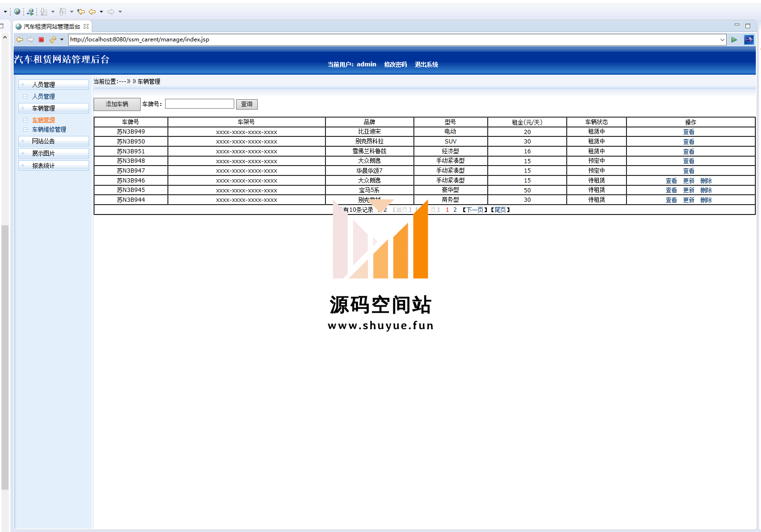Click the 查询 search button
The image size is (761, 532).
coord(247,104)
